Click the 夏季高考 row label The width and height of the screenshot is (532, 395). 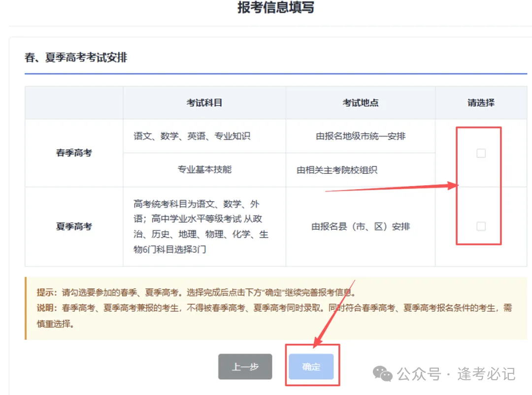tap(74, 227)
